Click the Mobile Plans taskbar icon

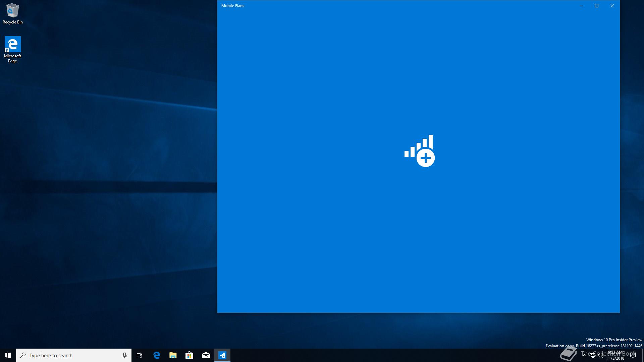tap(222, 355)
